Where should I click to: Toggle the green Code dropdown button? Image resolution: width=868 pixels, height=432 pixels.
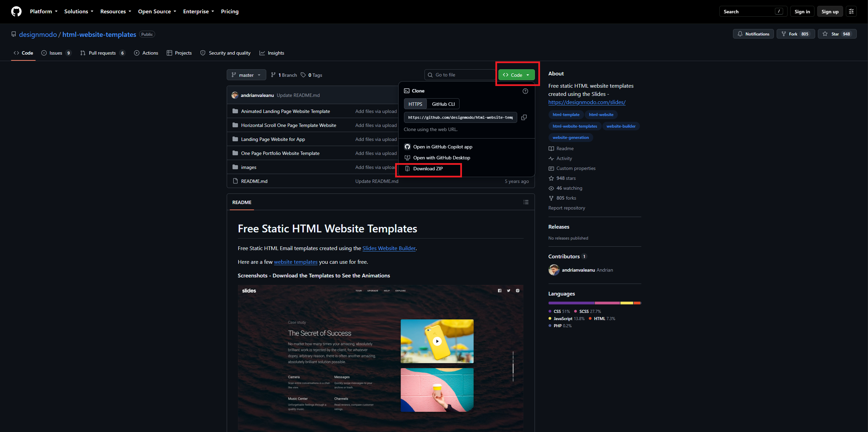click(517, 75)
